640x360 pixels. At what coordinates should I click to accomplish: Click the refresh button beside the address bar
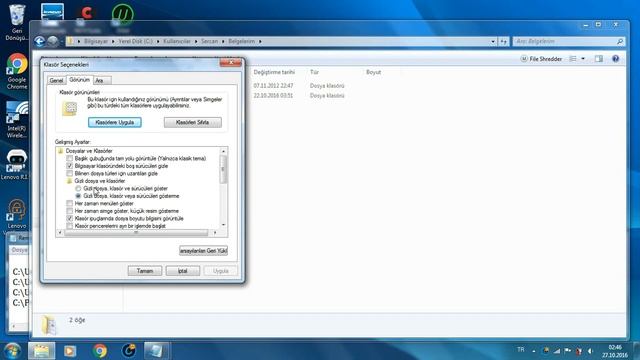coord(504,41)
